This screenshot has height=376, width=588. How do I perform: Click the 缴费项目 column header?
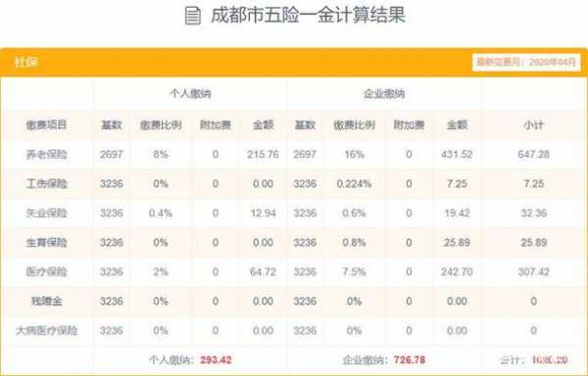pyautogui.click(x=46, y=124)
